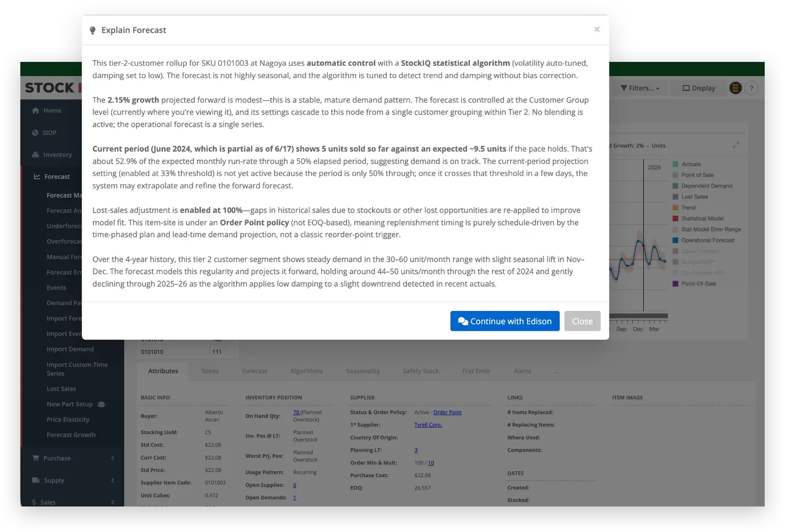Switch to the Attributes tab

(163, 371)
